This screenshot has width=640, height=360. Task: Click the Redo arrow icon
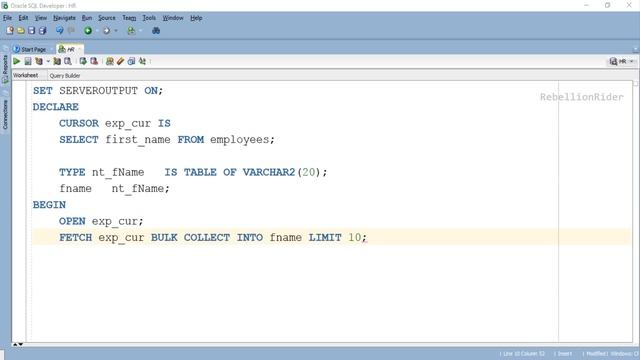71,31
